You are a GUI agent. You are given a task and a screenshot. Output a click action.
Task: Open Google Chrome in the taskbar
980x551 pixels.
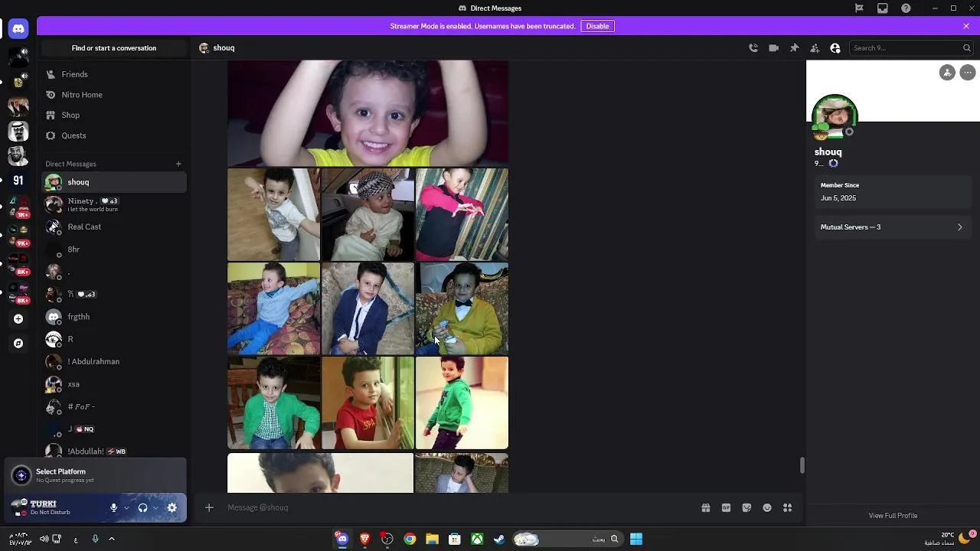(410, 539)
